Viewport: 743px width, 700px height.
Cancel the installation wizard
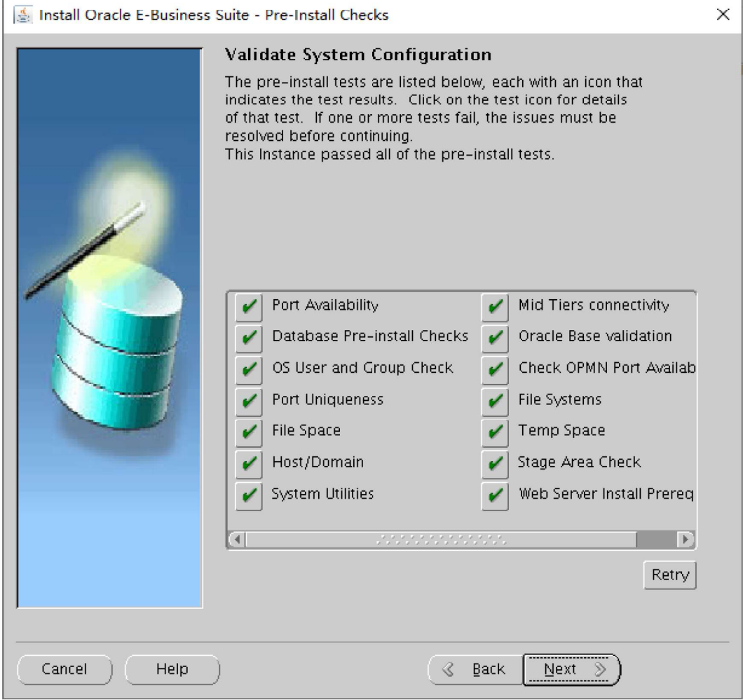click(x=64, y=669)
